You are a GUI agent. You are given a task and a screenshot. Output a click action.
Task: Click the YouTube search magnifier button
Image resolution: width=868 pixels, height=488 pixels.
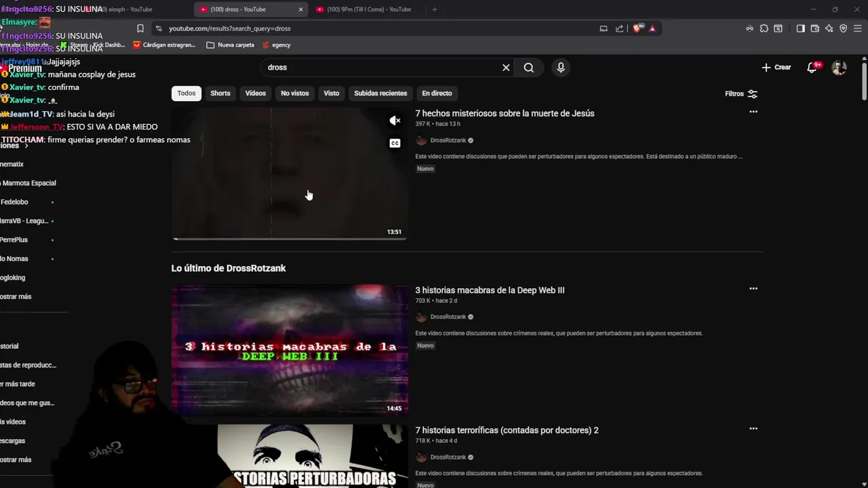pyautogui.click(x=529, y=67)
